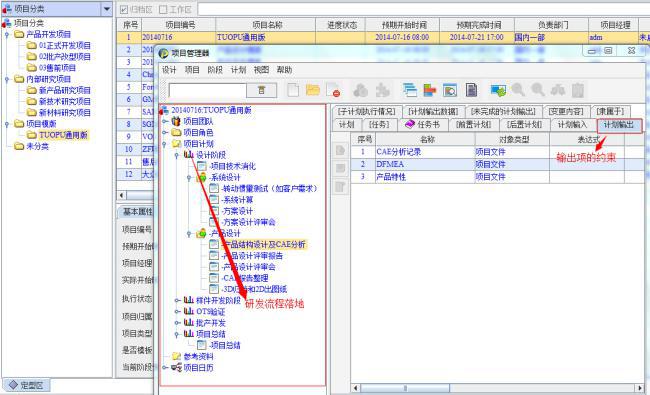The width and height of the screenshot is (650, 395).
Task: Click the 对象类型 column header
Action: coord(512,140)
